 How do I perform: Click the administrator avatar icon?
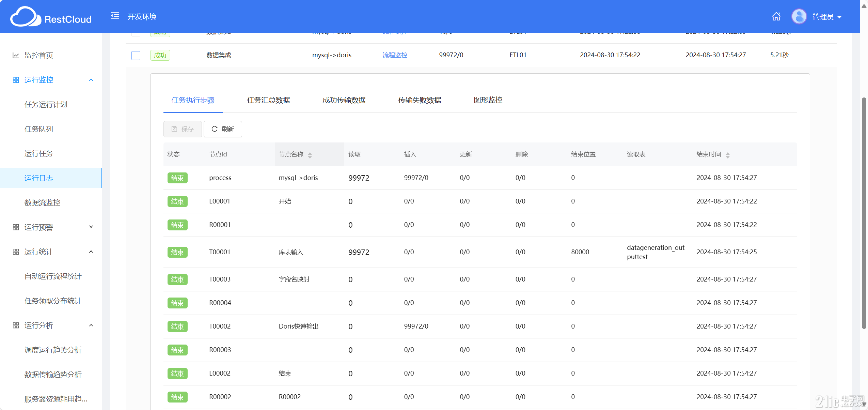[799, 16]
